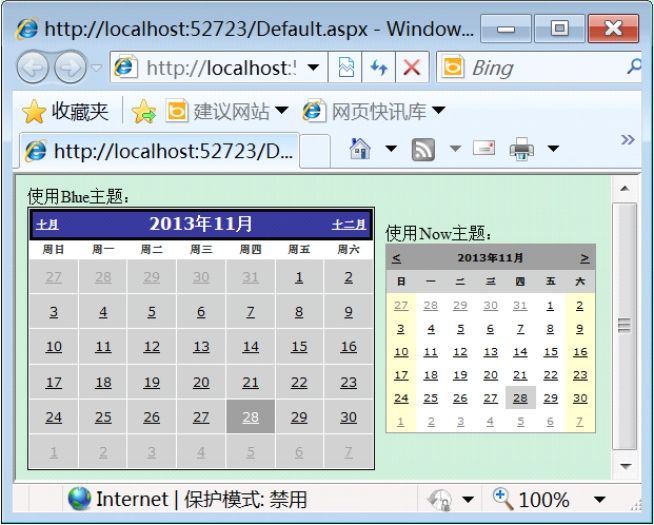654x525 pixels.
Task: Select the localhost:52723 browser tab
Action: pos(160,151)
